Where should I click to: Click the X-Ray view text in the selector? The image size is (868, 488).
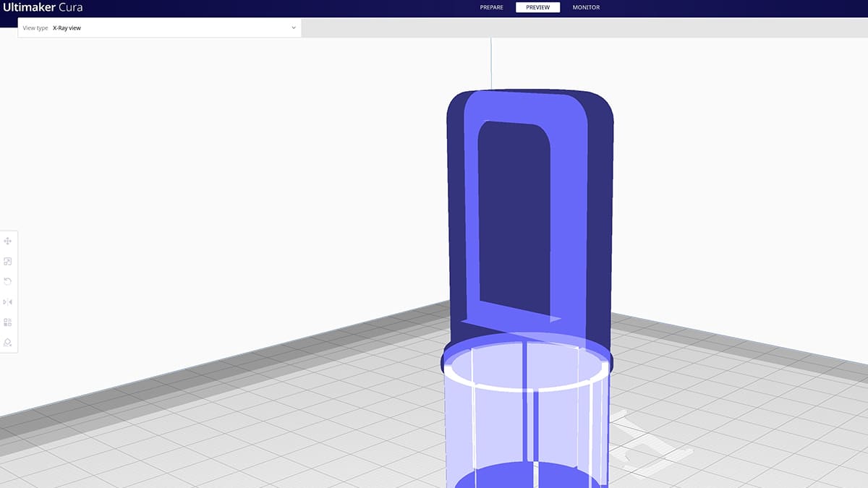click(x=67, y=27)
